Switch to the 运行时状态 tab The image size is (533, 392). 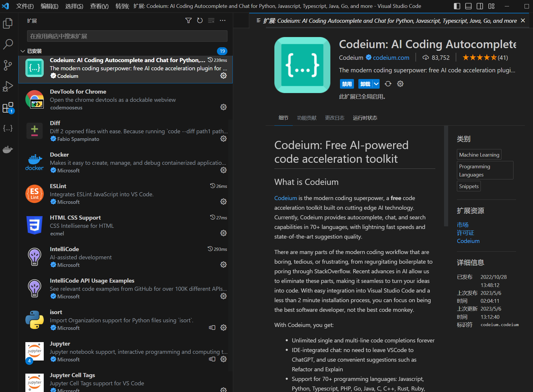tap(365, 118)
